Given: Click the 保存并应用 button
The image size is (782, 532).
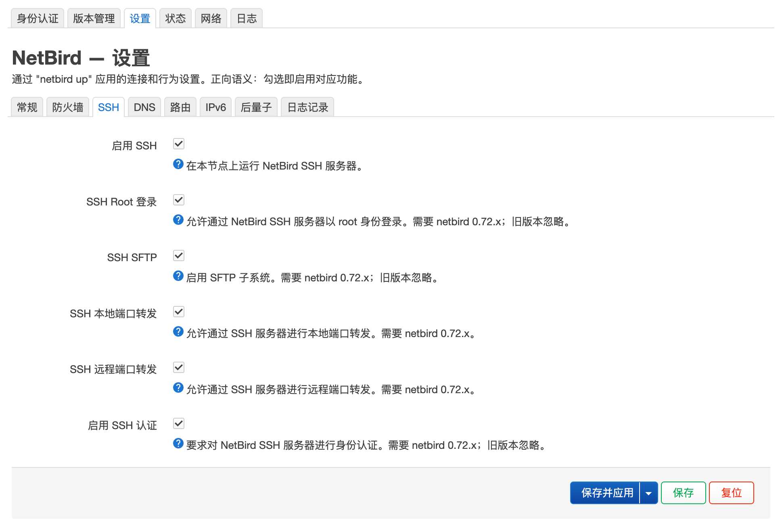Looking at the screenshot, I should (x=605, y=493).
